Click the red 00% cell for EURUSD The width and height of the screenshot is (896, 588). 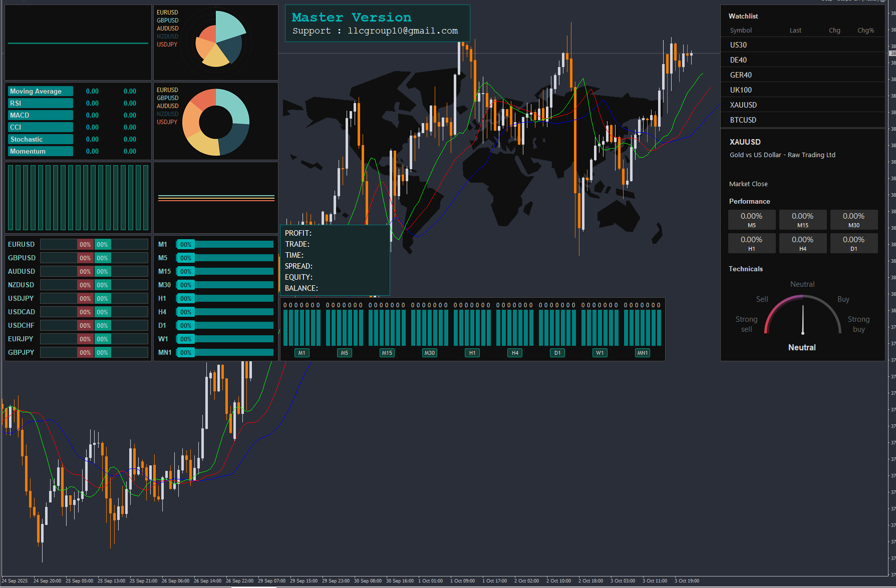(85, 245)
